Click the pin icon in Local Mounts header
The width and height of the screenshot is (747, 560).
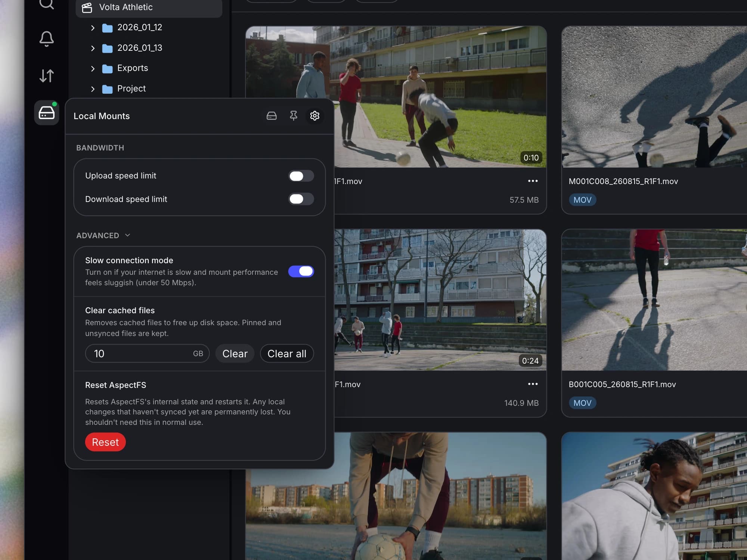pos(294,116)
